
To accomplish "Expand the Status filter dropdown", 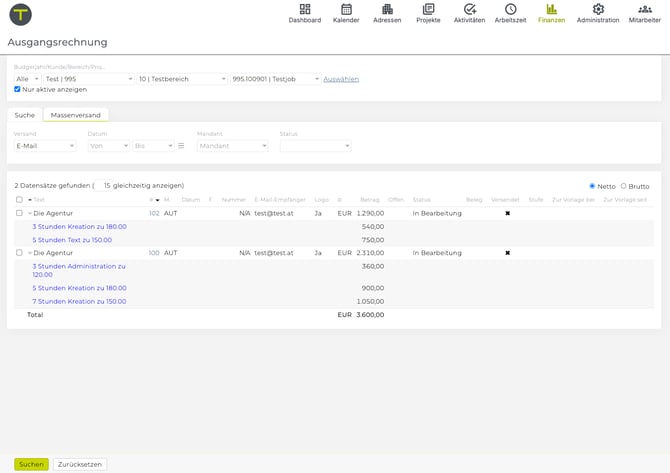I will tap(315, 146).
